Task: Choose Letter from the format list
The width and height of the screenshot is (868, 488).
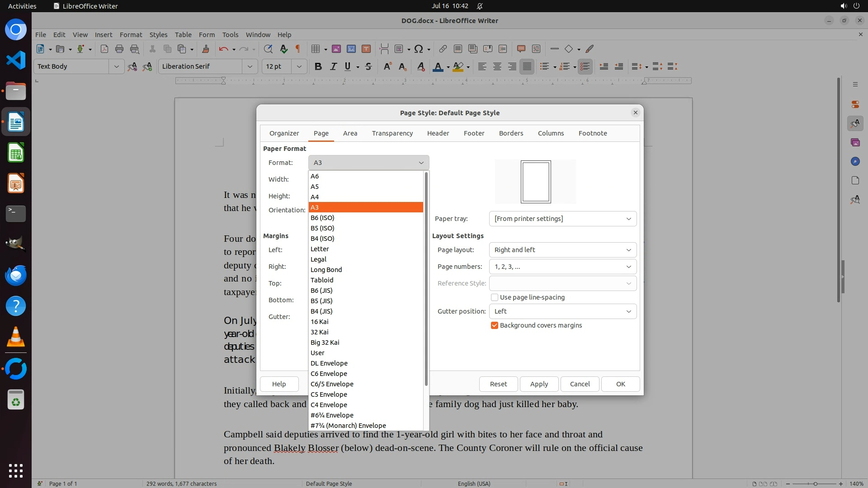Action: pos(320,249)
